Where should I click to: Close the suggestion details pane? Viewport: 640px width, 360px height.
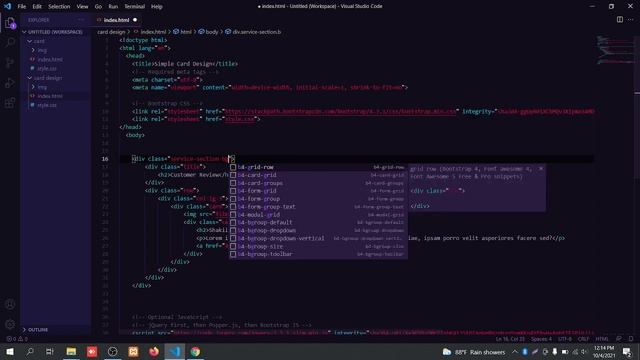tap(541, 169)
